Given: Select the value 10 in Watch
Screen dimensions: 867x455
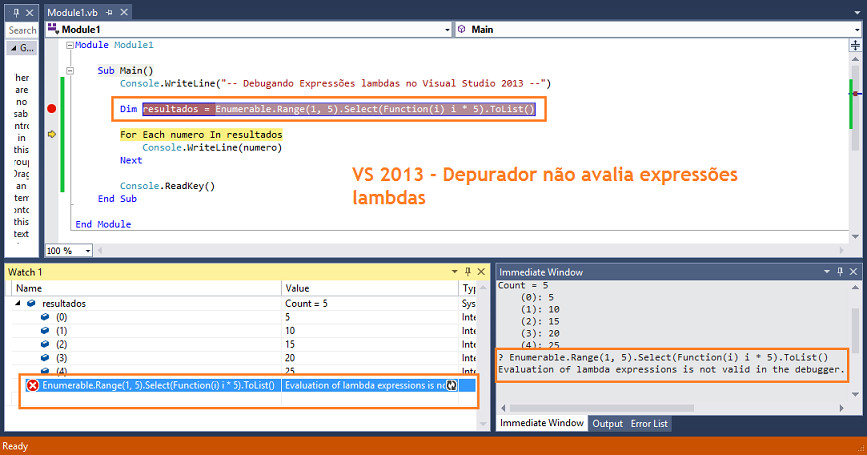Looking at the screenshot, I should pos(290,331).
